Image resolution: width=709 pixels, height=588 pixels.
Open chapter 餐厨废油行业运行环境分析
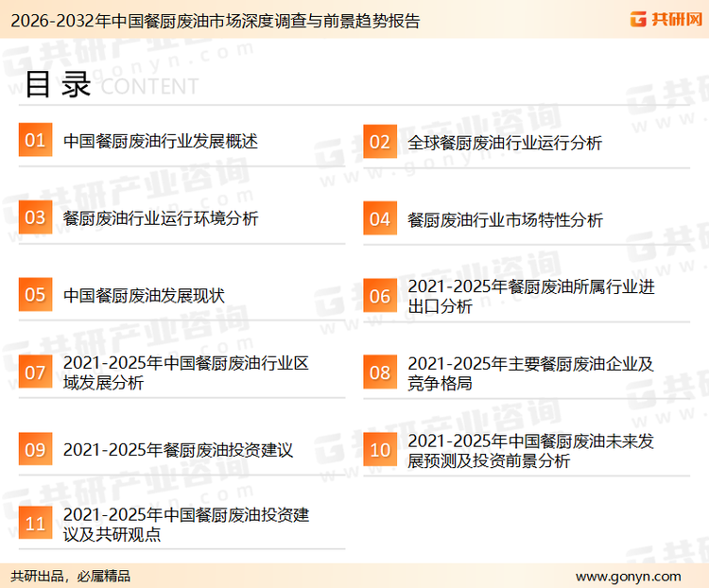point(161,218)
